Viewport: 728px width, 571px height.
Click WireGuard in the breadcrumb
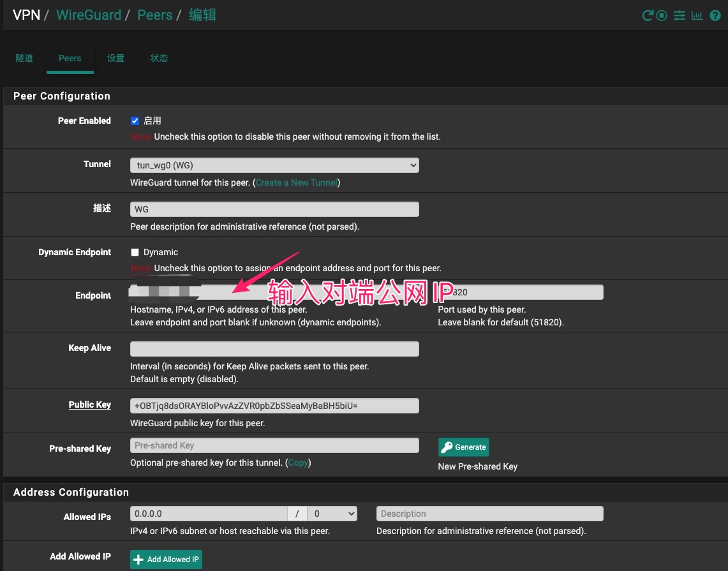click(x=89, y=15)
